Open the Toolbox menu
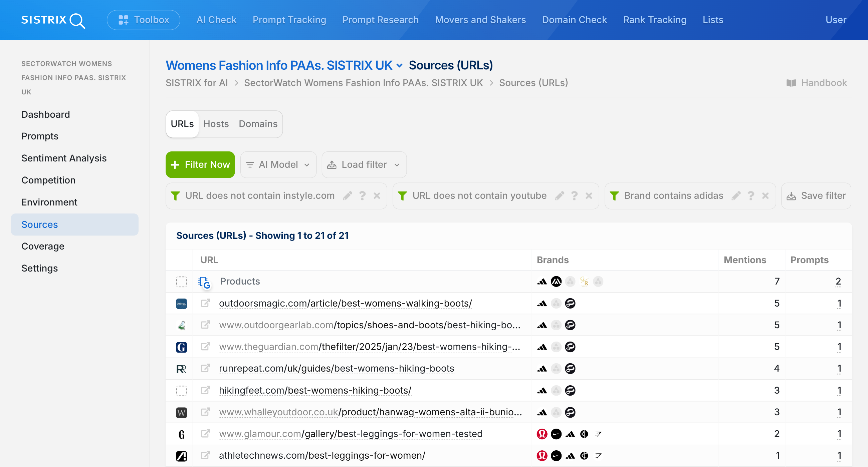The image size is (868, 467). 144,20
